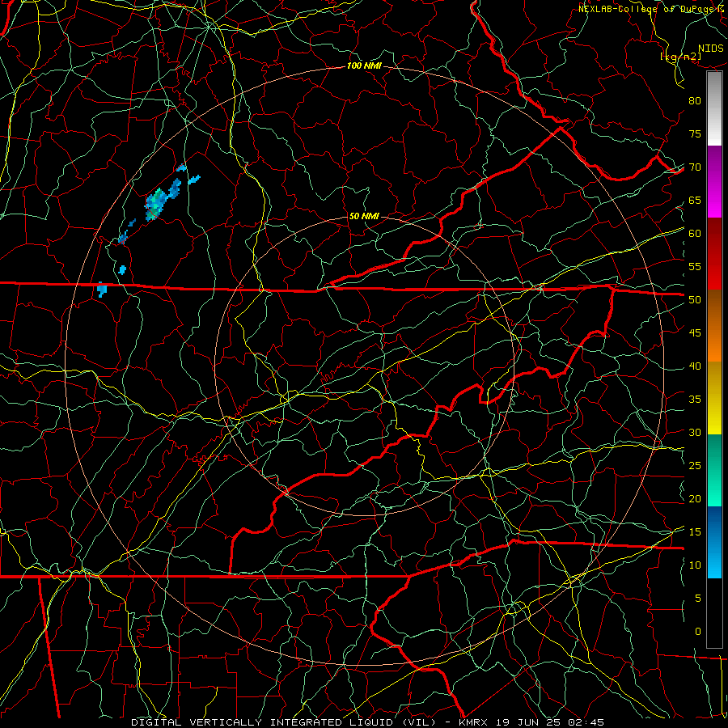Click the scale value 40
The height and width of the screenshot is (728, 728).
695,366
